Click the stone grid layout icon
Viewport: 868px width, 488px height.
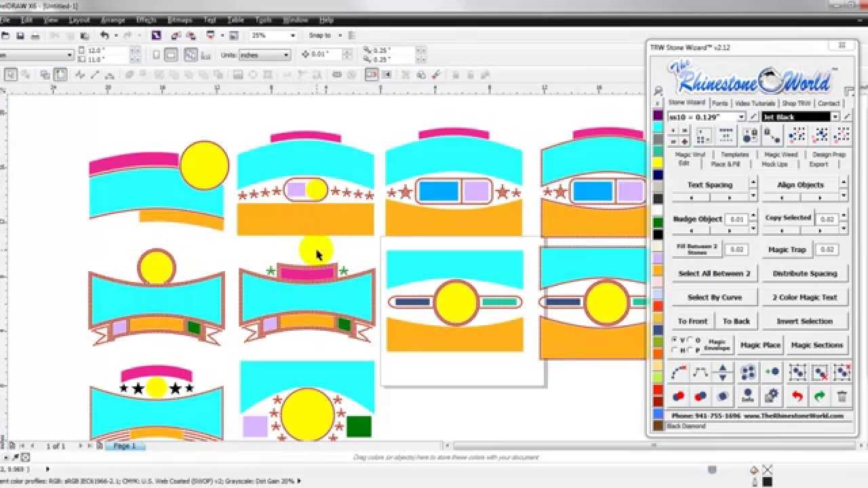point(704,136)
